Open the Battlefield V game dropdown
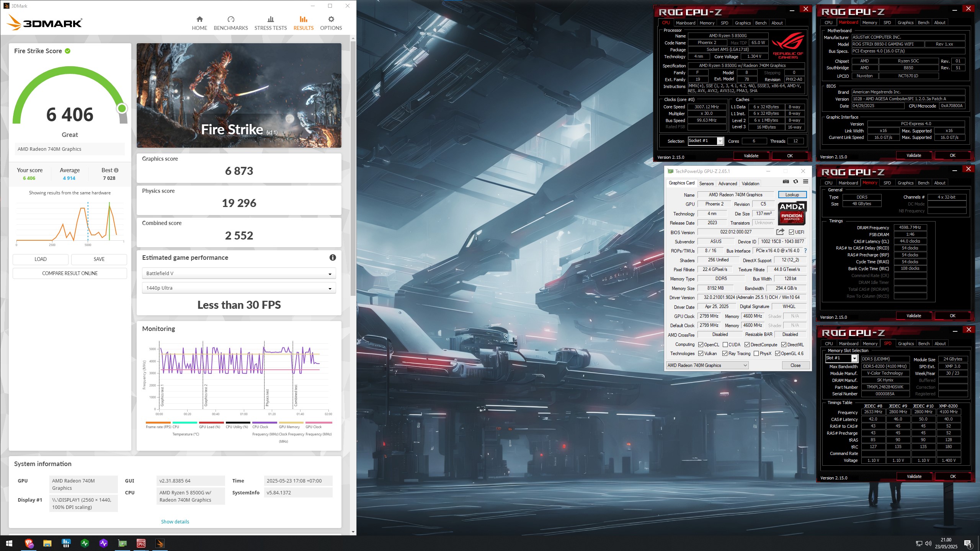980x551 pixels. 239,273
